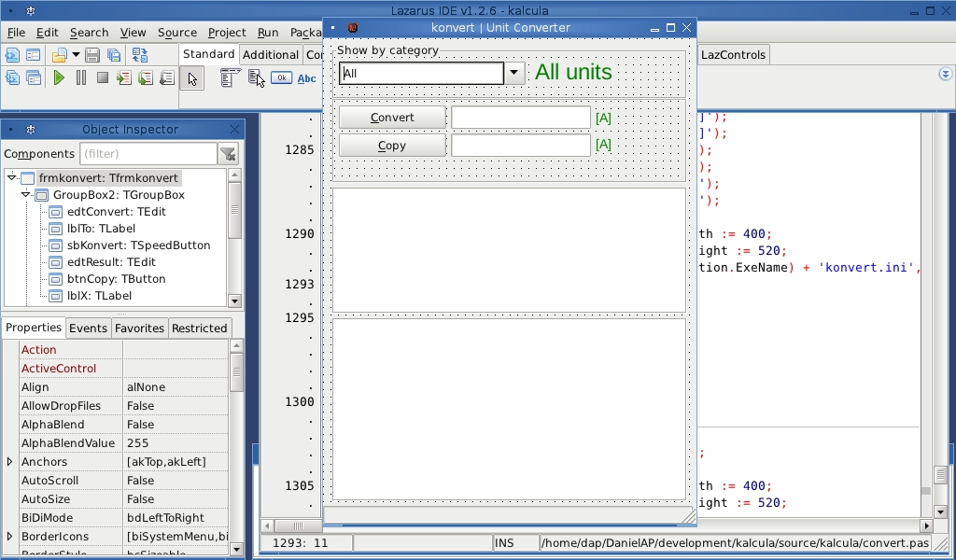Viewport: 956px width, 560px height.
Task: Click the View Forms icon
Action: [x=34, y=78]
